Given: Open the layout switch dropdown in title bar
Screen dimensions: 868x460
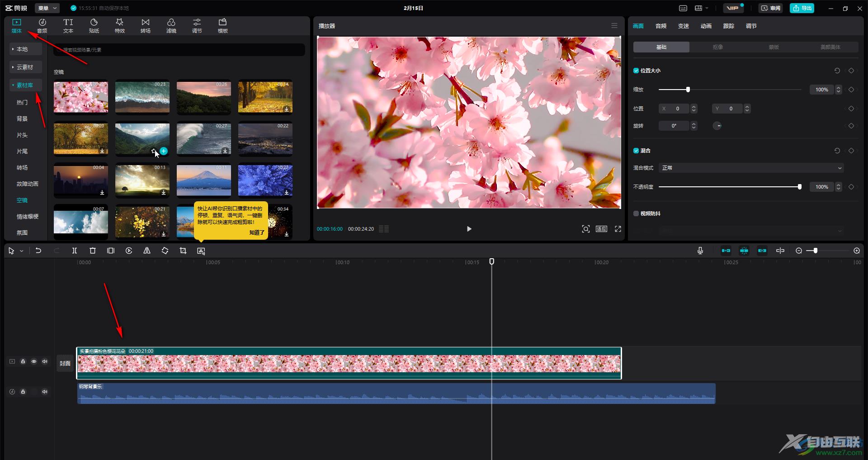Looking at the screenshot, I should pos(701,8).
